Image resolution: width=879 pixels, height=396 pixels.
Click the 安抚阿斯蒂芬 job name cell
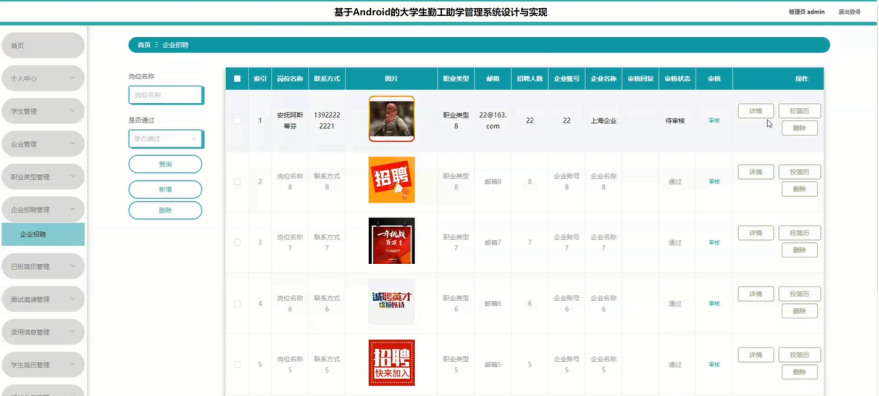click(290, 120)
